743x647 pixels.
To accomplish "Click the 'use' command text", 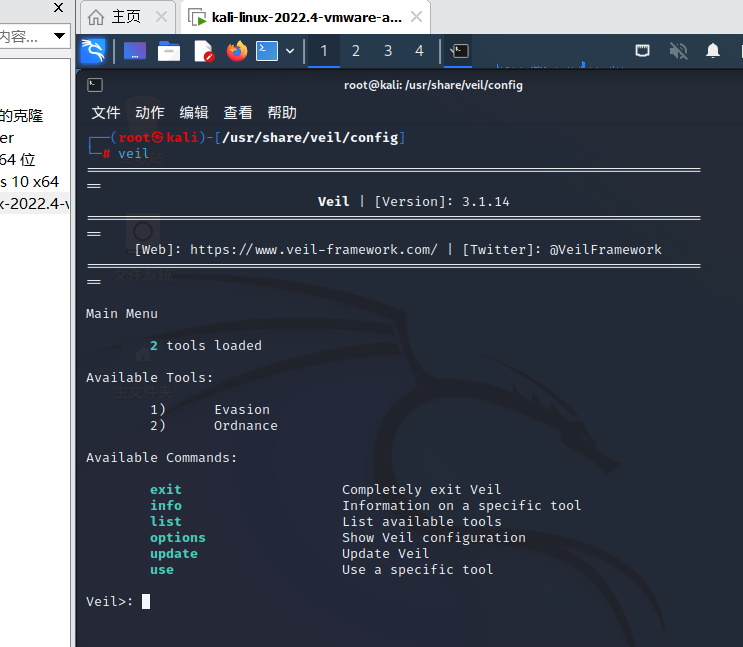I will 162,570.
